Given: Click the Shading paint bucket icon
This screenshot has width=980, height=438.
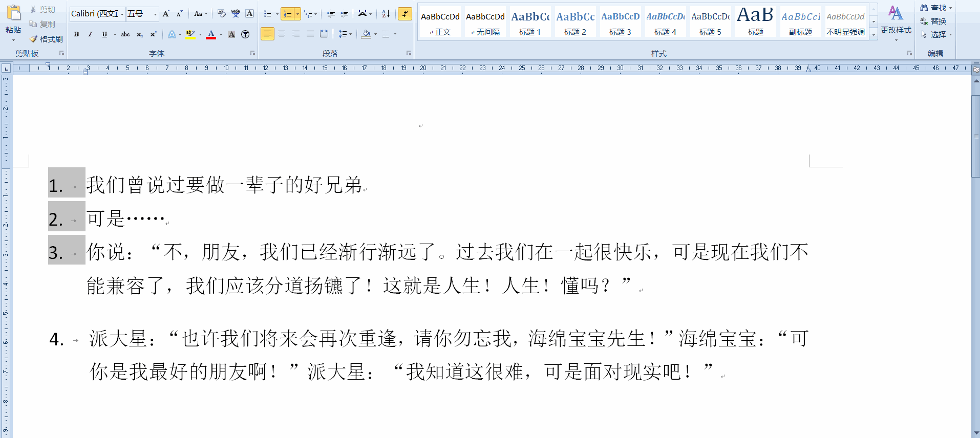Looking at the screenshot, I should [366, 34].
